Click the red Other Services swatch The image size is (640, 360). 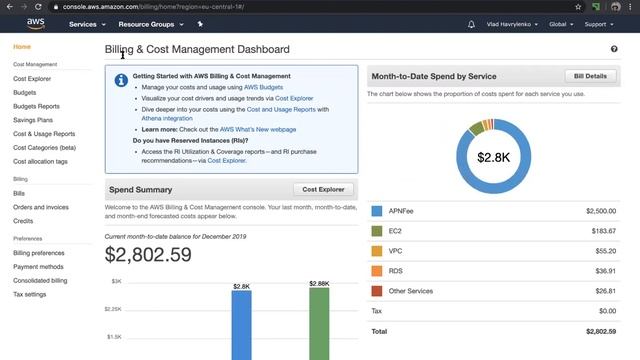click(x=377, y=291)
